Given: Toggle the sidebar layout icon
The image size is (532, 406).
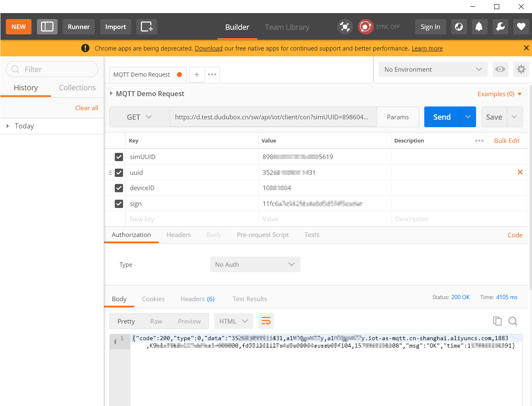Looking at the screenshot, I should pos(47,27).
